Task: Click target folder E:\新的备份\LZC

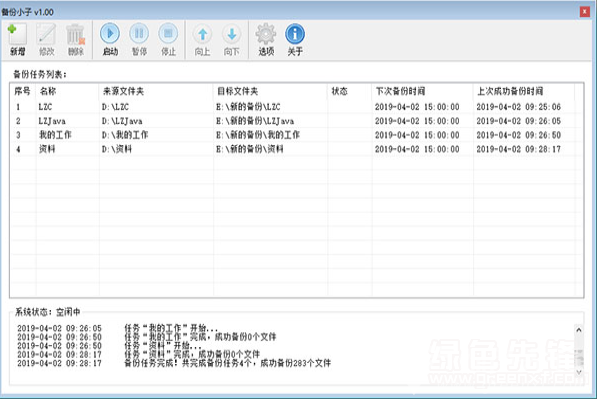Action: click(248, 107)
